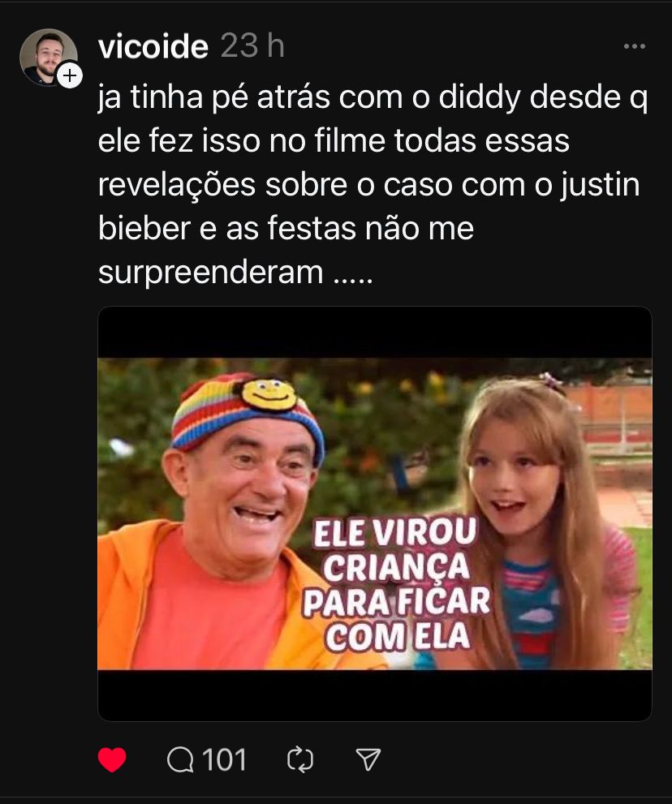The width and height of the screenshot is (672, 804).
Task: Open the attached meme image in full view
Action: point(375,514)
